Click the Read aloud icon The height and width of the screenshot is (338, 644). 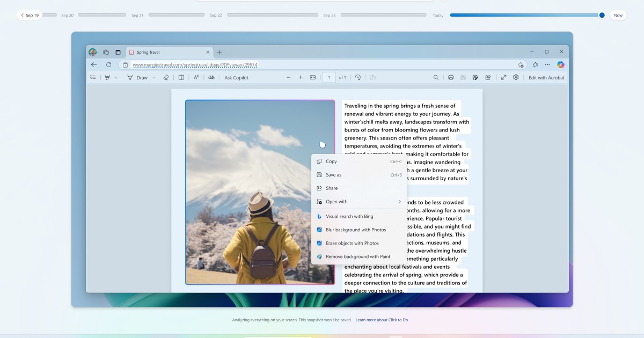(196, 78)
